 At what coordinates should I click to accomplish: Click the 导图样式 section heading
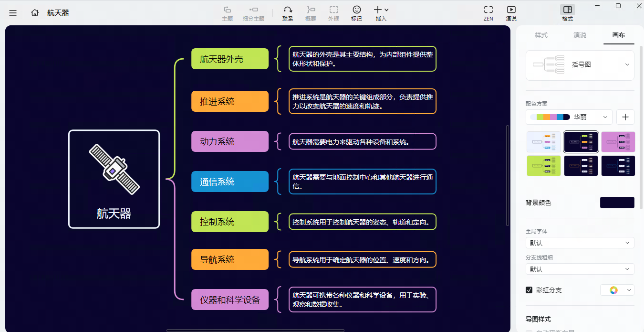pos(538,319)
